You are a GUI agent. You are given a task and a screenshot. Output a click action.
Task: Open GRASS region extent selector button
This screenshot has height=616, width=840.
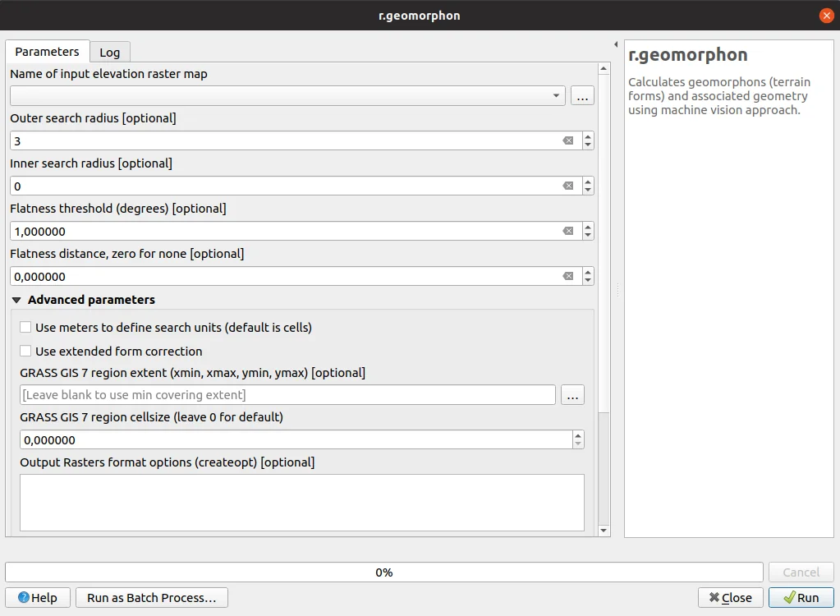pos(572,395)
